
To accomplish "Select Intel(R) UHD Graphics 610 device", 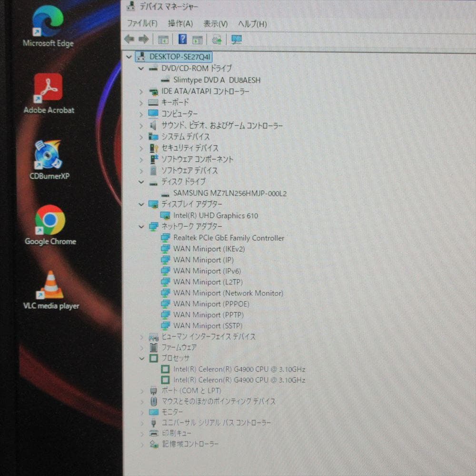I will 216,216.
